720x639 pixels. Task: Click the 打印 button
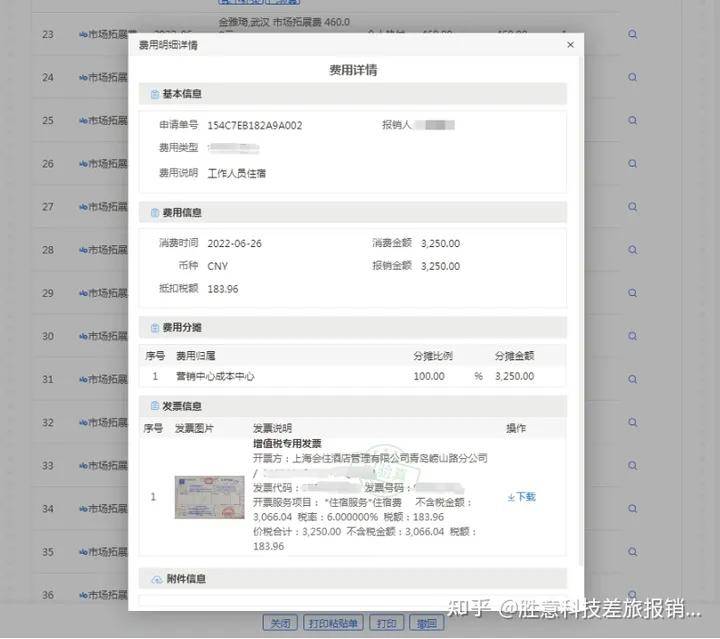387,623
